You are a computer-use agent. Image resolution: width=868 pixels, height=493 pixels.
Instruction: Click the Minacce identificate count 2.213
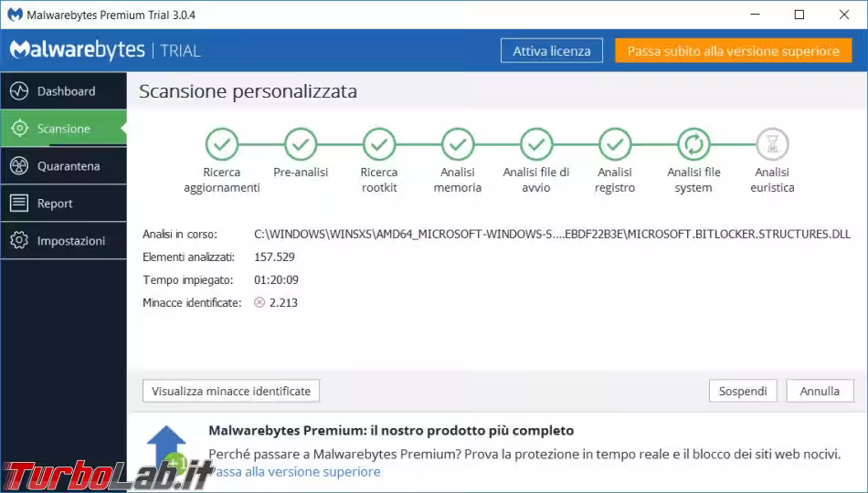[283, 302]
